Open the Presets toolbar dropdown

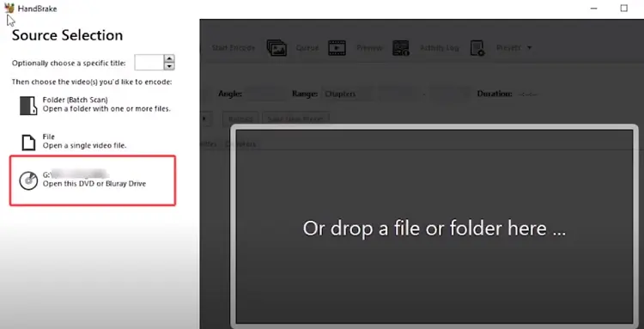pyautogui.click(x=501, y=48)
